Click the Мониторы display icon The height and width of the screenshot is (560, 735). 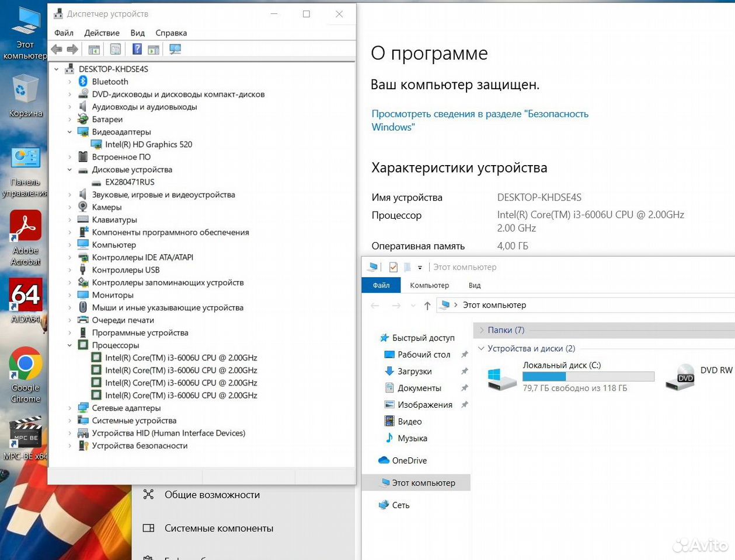pos(83,295)
